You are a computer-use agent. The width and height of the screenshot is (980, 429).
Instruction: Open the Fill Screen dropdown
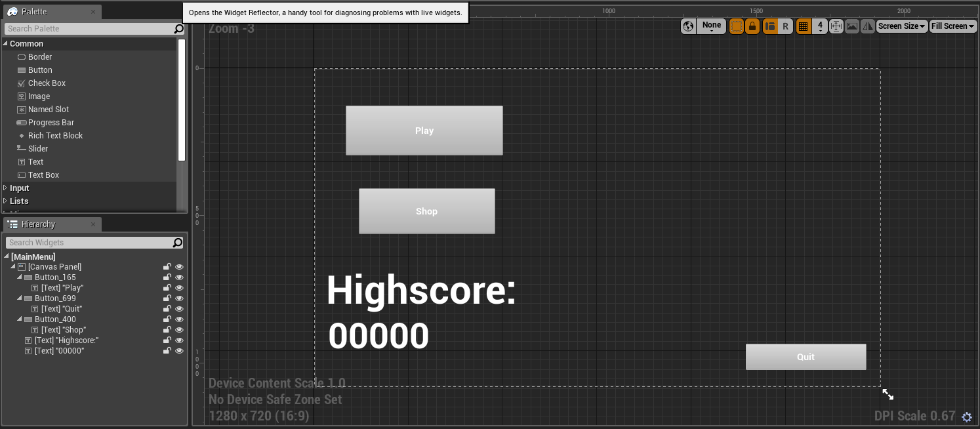(952, 26)
